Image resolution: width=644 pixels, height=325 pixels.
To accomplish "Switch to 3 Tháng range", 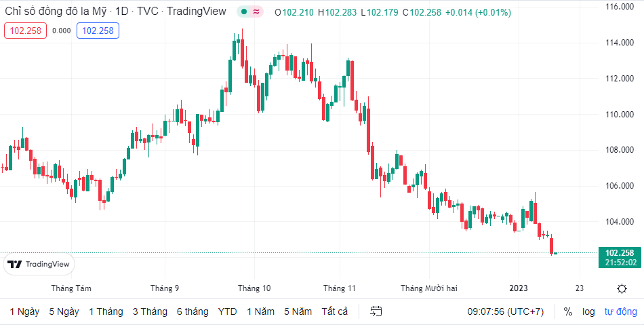I will [150, 311].
